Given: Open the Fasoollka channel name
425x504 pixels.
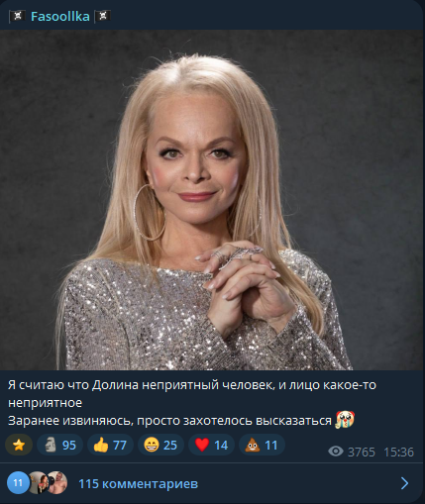Looking at the screenshot, I should coord(60,16).
